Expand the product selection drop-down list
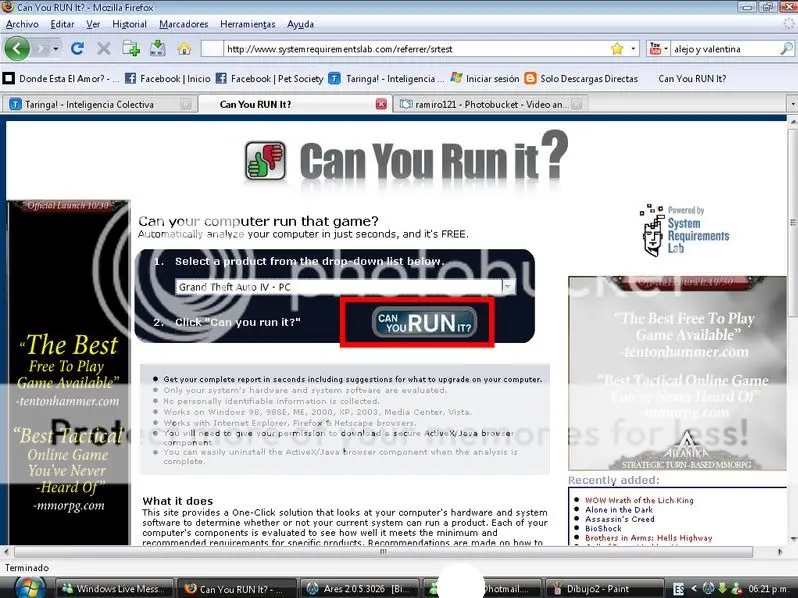Viewport: 798px width, 598px height. 507,287
